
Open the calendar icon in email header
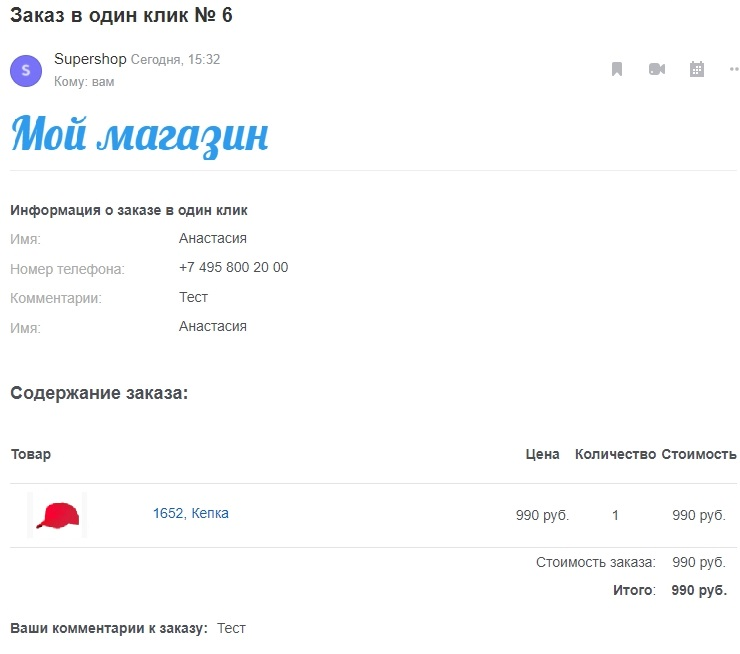[x=697, y=69]
